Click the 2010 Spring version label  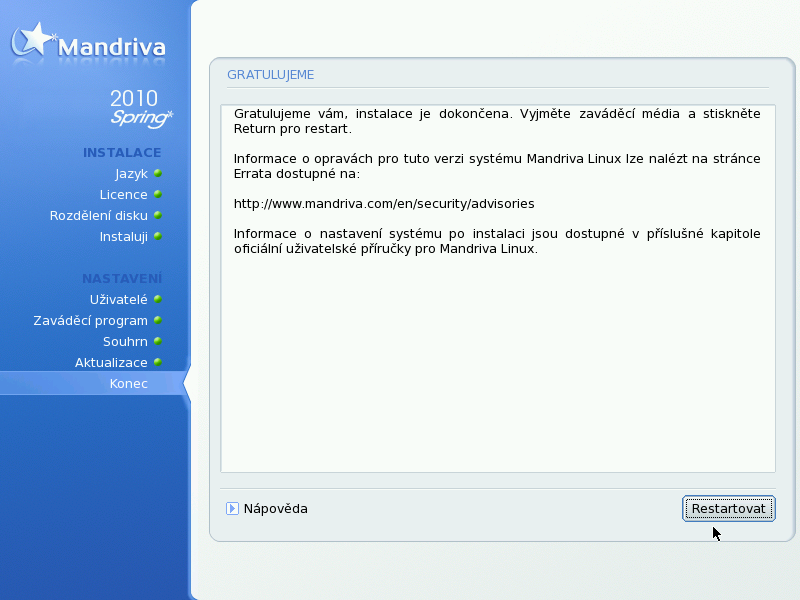pos(141,108)
